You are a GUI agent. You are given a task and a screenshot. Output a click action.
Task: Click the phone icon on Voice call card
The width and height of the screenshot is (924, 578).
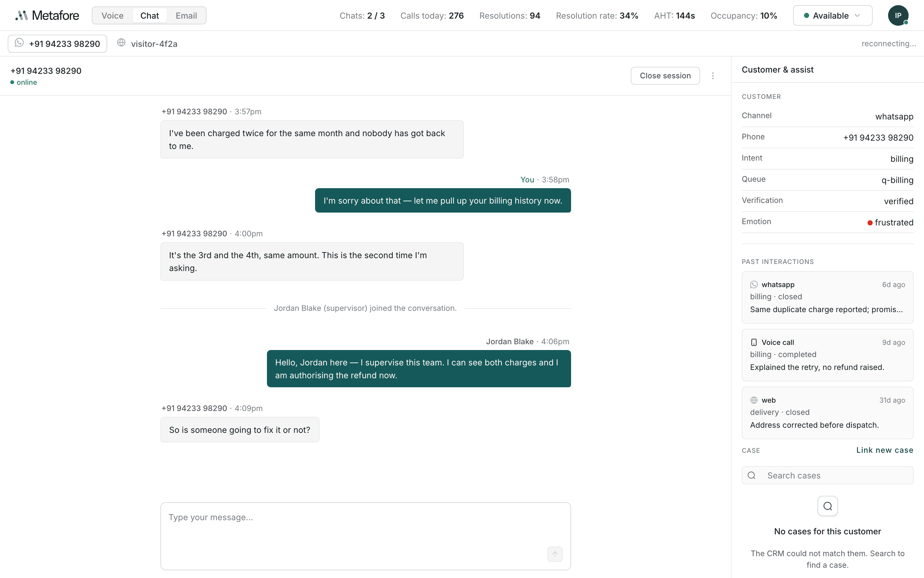754,342
